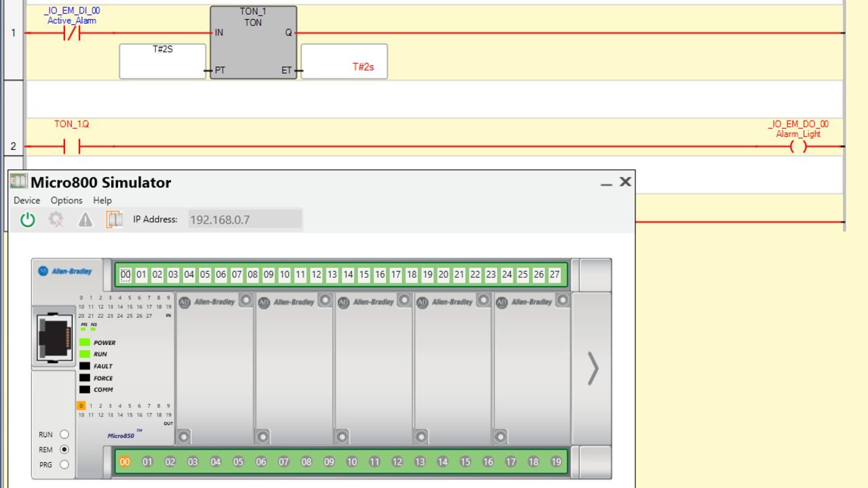Click the gear with red X toolbar icon
The height and width of the screenshot is (488, 868).
click(x=56, y=220)
